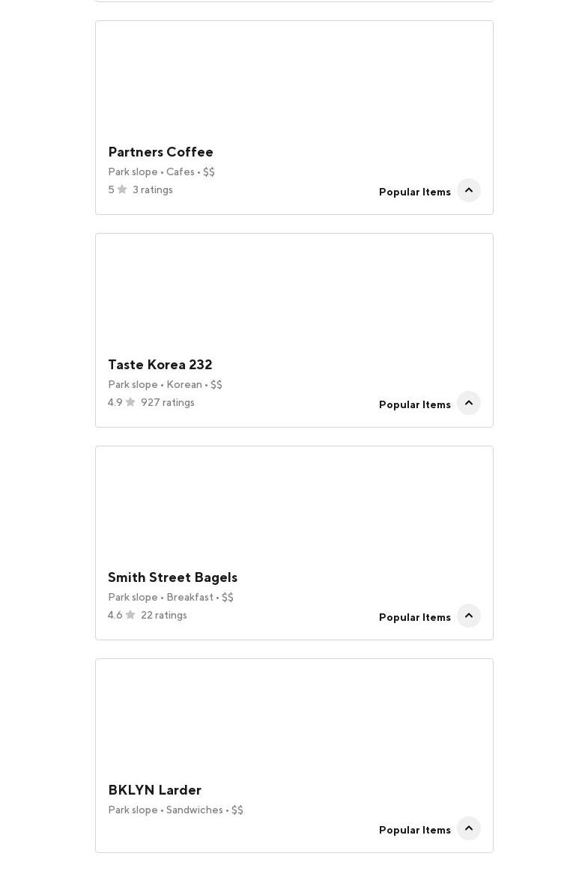Image resolution: width=588 pixels, height=871 pixels.
Task: Click Popular Items label on BKLYN Larder card
Action: [x=415, y=830]
